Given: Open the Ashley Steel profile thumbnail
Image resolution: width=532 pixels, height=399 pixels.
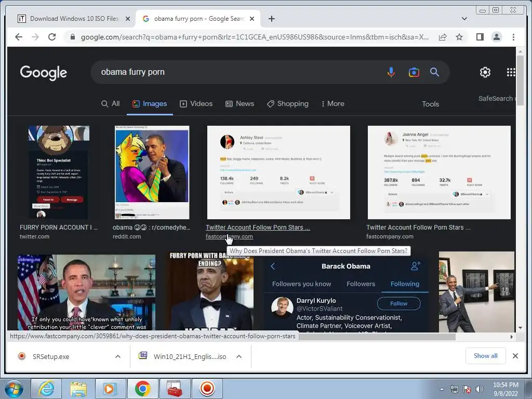Looking at the screenshot, I should 278,172.
